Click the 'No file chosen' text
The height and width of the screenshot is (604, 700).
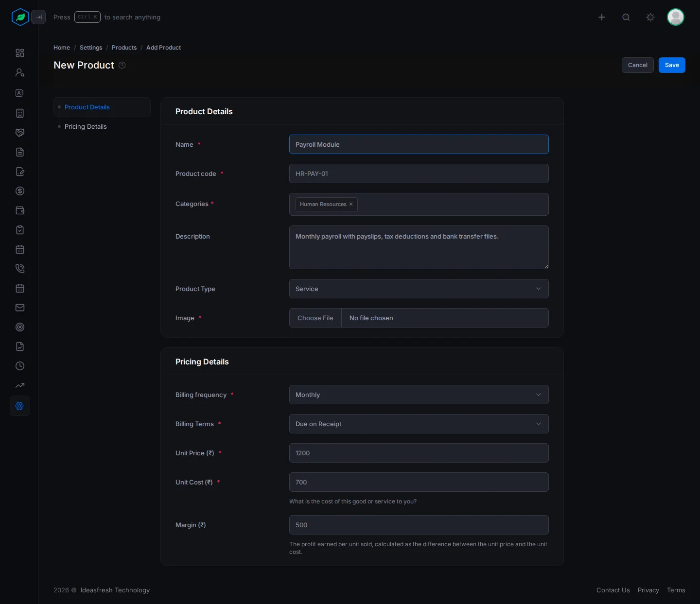coord(371,318)
